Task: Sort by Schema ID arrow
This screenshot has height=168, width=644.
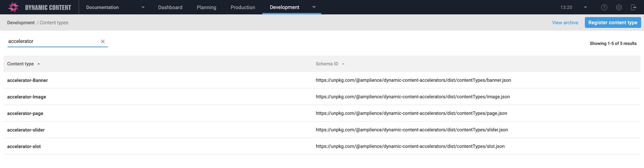Action: tap(343, 64)
